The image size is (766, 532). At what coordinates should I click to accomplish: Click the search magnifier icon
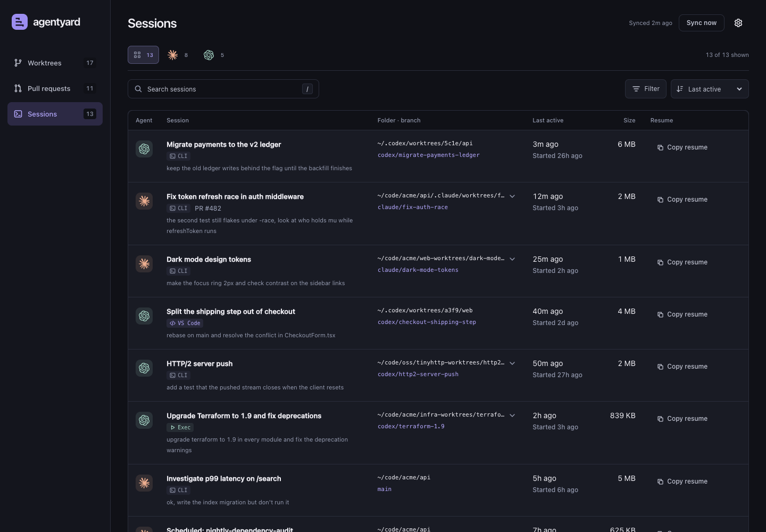point(138,89)
